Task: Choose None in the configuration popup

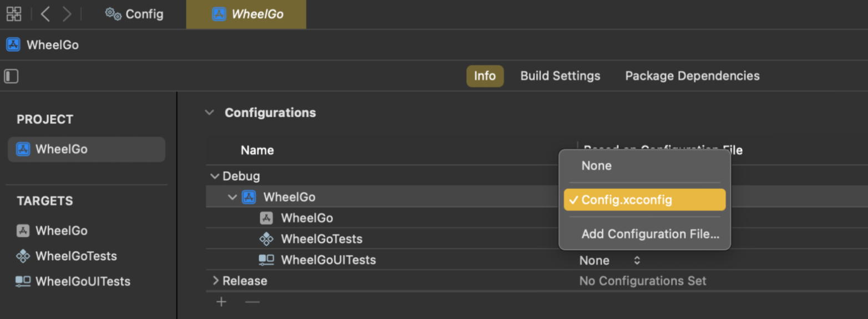Action: pos(596,166)
